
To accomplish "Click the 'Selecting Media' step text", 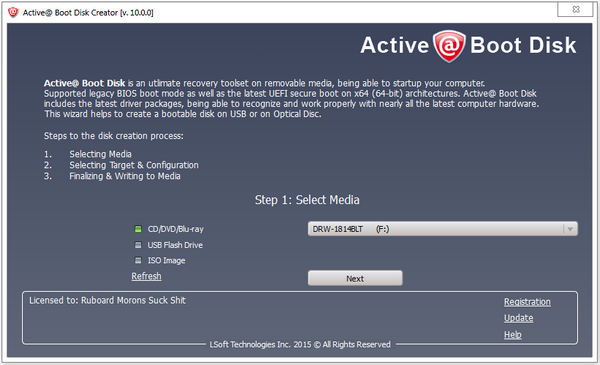I will pos(100,154).
